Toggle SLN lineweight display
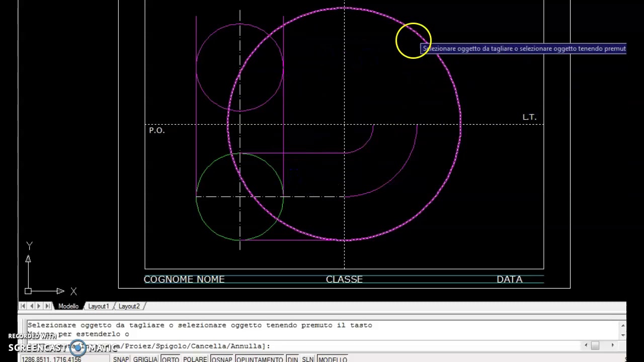Viewport: 644px width, 362px height. pos(308,359)
